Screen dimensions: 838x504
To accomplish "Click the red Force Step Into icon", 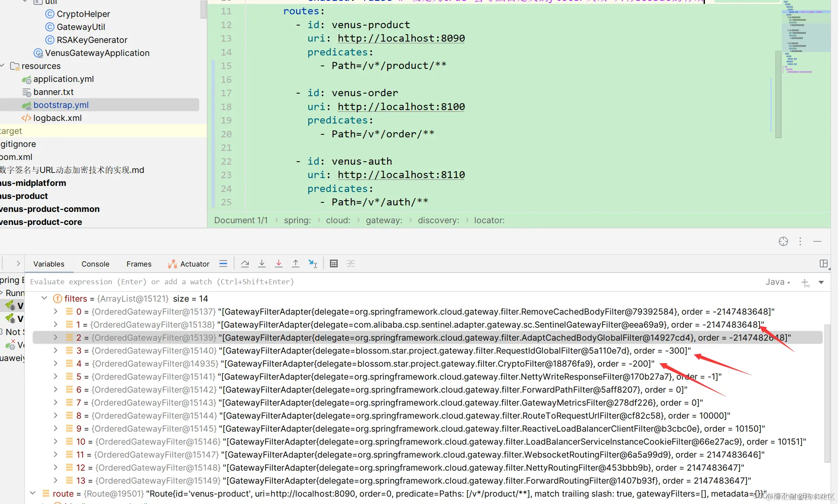I will click(279, 263).
